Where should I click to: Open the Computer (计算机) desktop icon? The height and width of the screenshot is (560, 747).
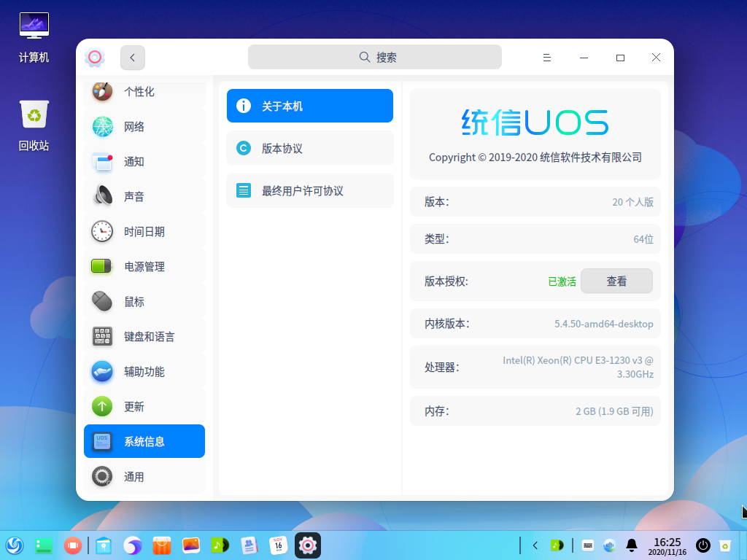(34, 37)
